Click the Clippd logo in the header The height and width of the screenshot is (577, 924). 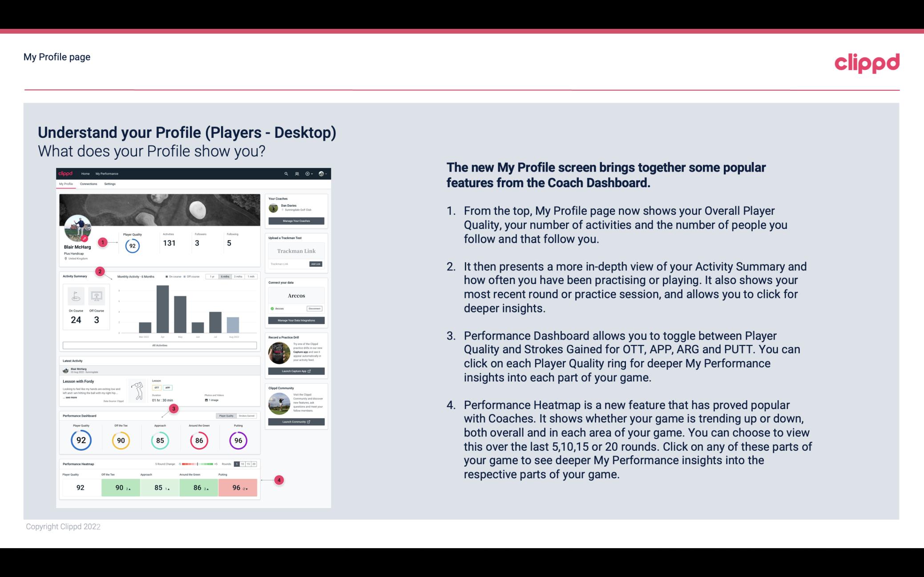pos(865,63)
